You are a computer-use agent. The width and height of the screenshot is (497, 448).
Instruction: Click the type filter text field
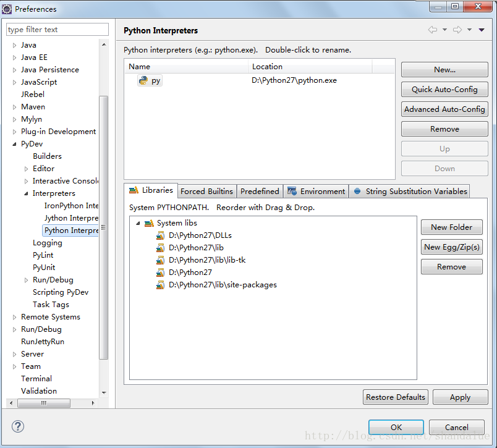[x=57, y=30]
